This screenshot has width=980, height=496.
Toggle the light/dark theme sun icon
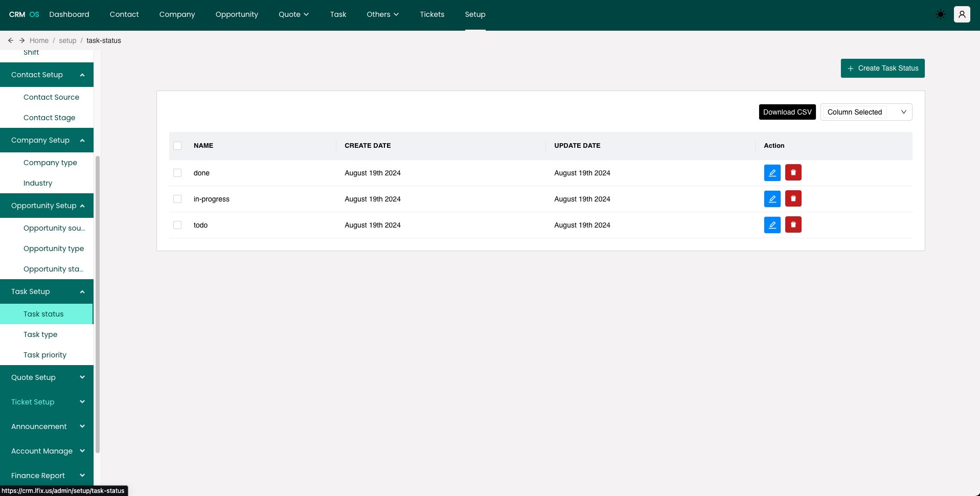940,14
